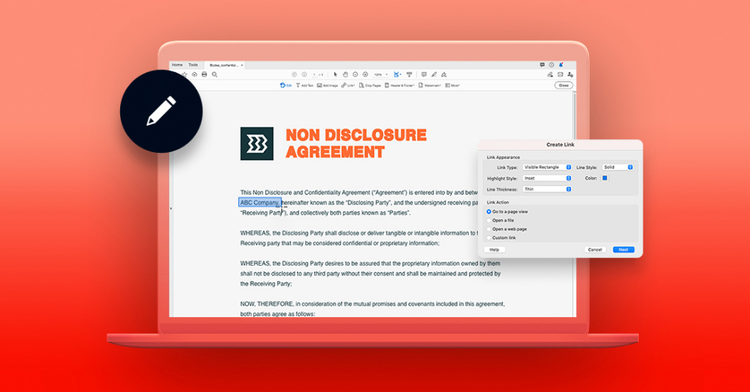Screen dimensions: 750x392
Task: Open the search magnifier tool
Action: (215, 75)
